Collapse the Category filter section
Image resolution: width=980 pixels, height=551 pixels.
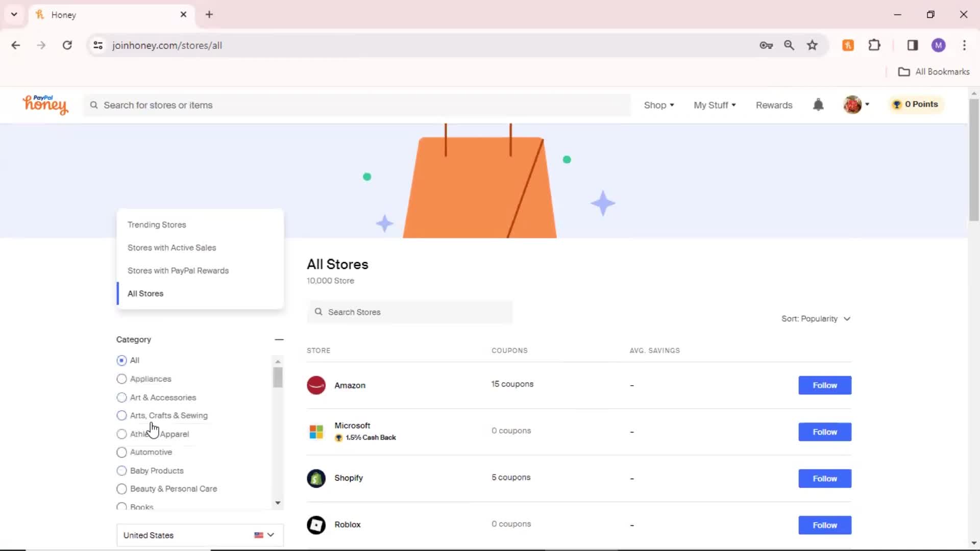(279, 339)
